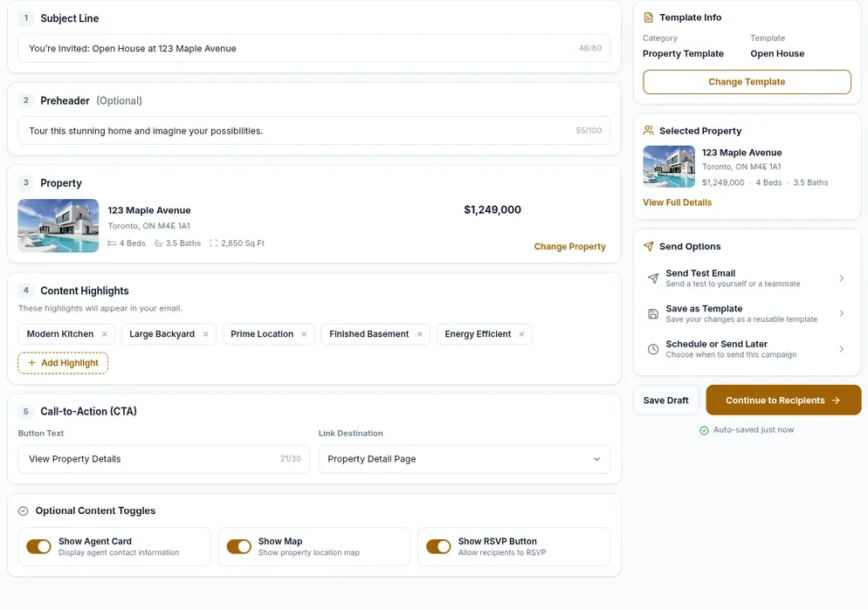The width and height of the screenshot is (868, 610).
Task: Click the Add Highlight button
Action: tap(63, 363)
